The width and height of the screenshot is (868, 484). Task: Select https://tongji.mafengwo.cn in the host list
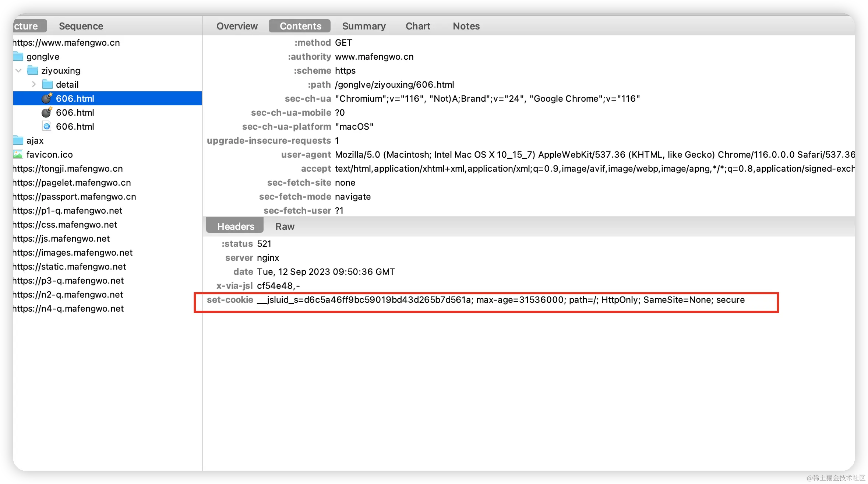pos(68,168)
